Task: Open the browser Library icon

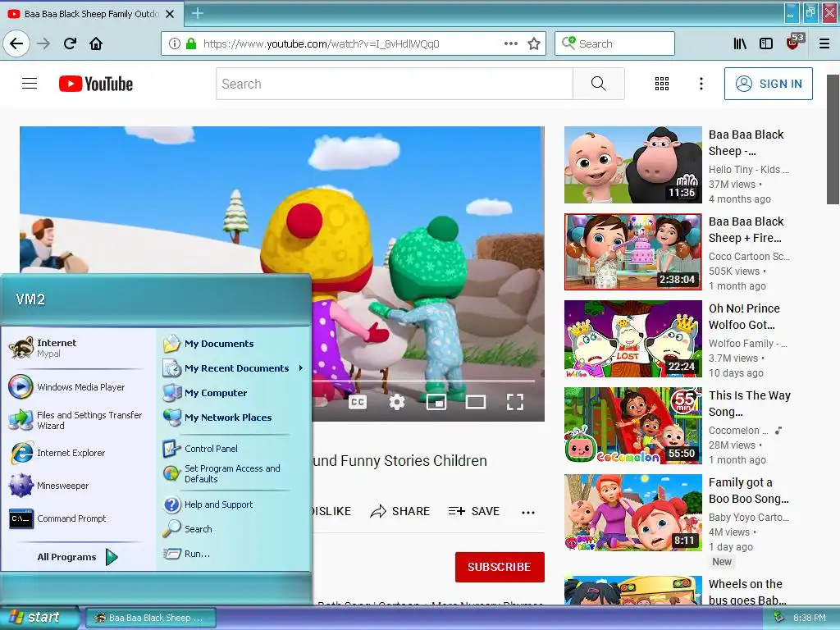Action: (740, 43)
